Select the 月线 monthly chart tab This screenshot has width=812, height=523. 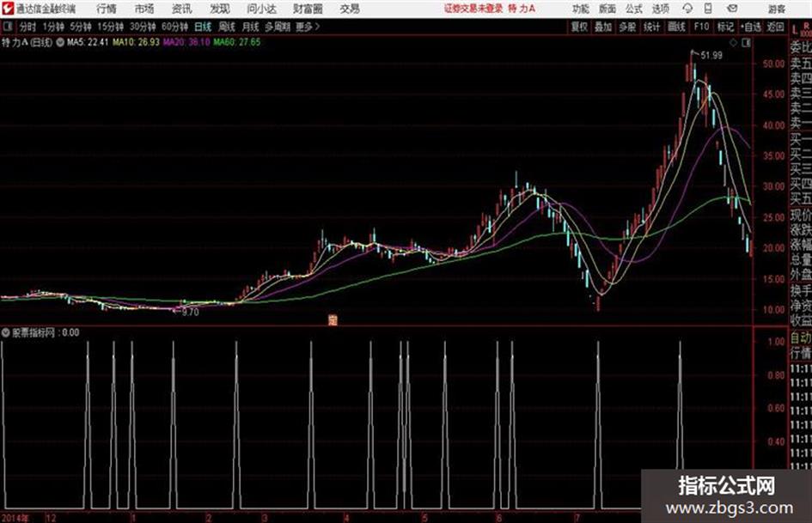[251, 27]
